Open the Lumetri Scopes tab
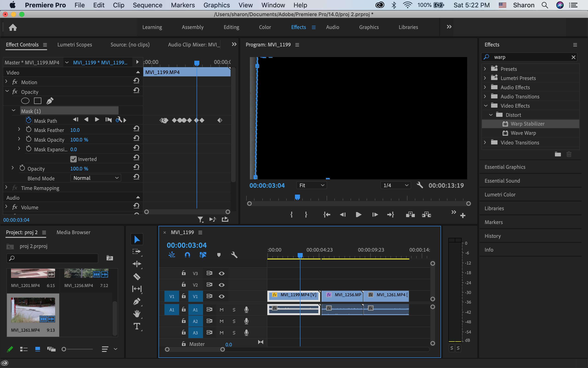 [75, 45]
